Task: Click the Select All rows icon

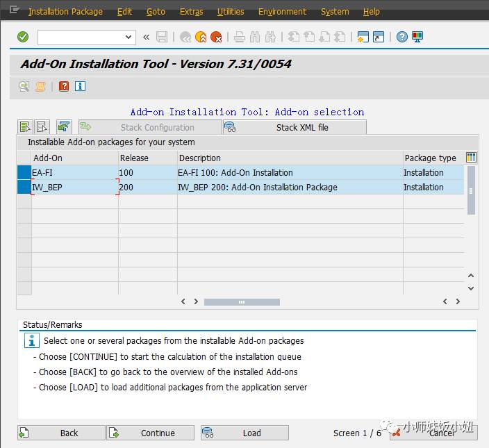Action: pos(25,127)
